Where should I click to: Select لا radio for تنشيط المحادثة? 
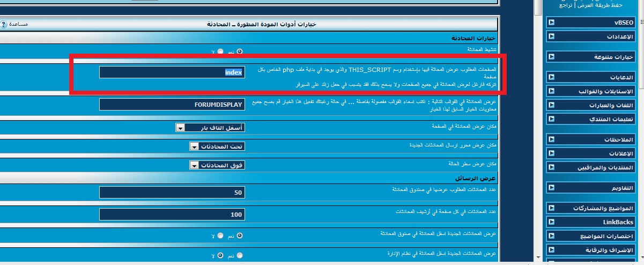[x=220, y=51]
